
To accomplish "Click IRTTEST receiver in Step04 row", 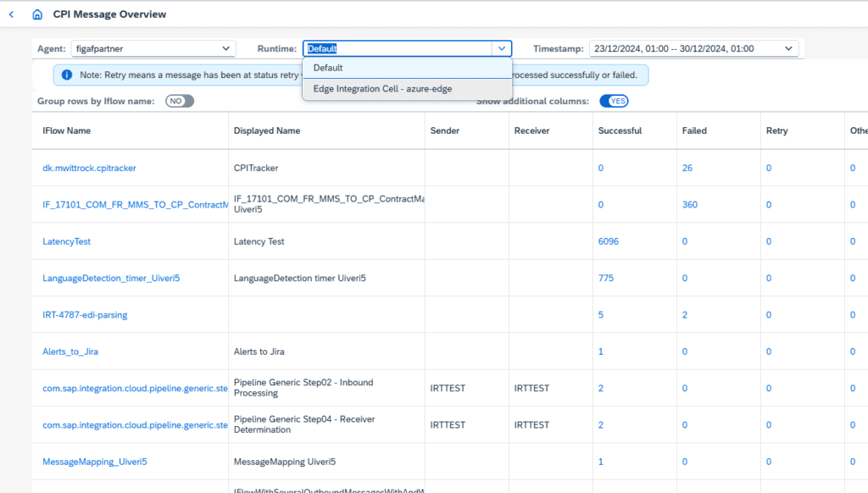I will (x=531, y=425).
